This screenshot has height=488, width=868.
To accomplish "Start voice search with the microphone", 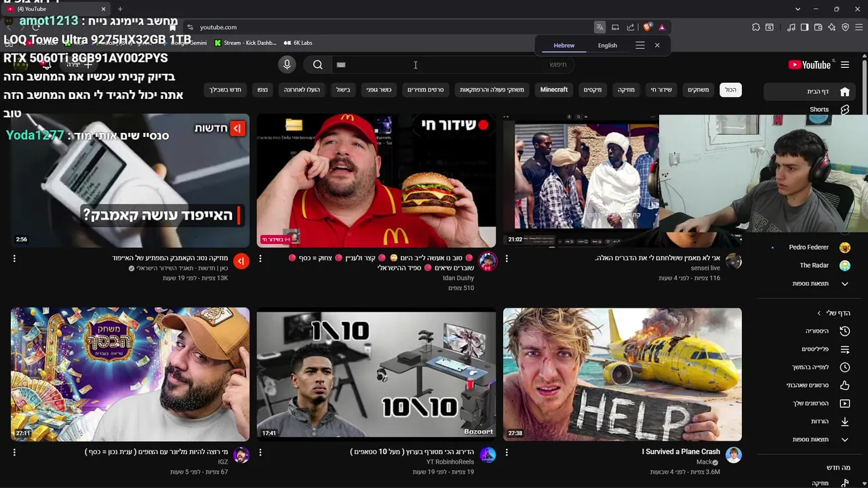I will tap(287, 64).
